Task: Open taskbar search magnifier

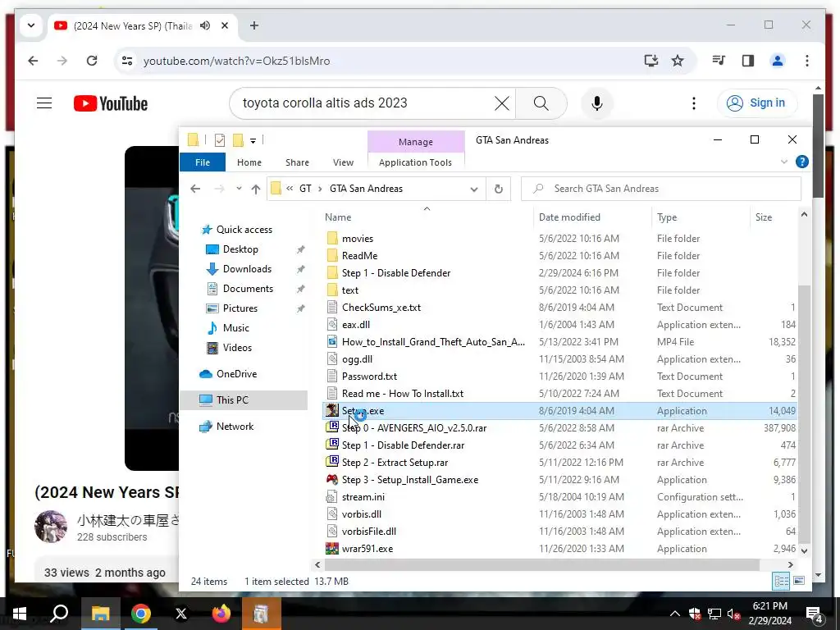Action: pyautogui.click(x=59, y=614)
